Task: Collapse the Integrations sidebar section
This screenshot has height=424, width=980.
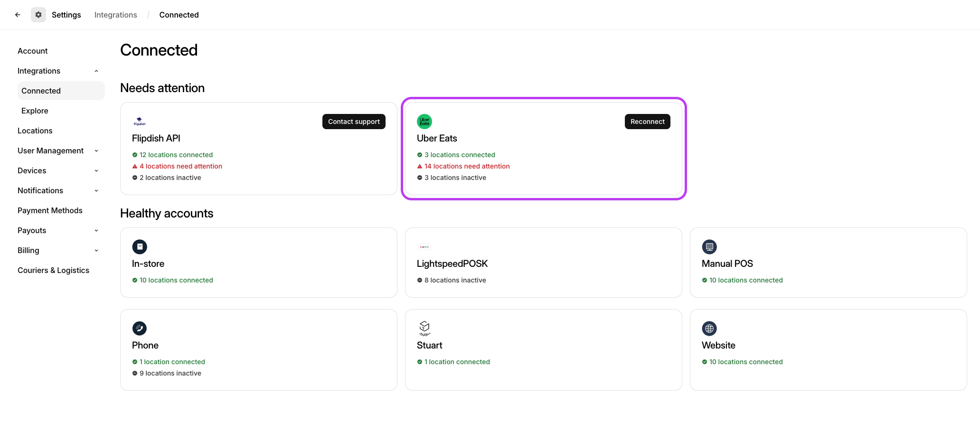Action: (x=96, y=71)
